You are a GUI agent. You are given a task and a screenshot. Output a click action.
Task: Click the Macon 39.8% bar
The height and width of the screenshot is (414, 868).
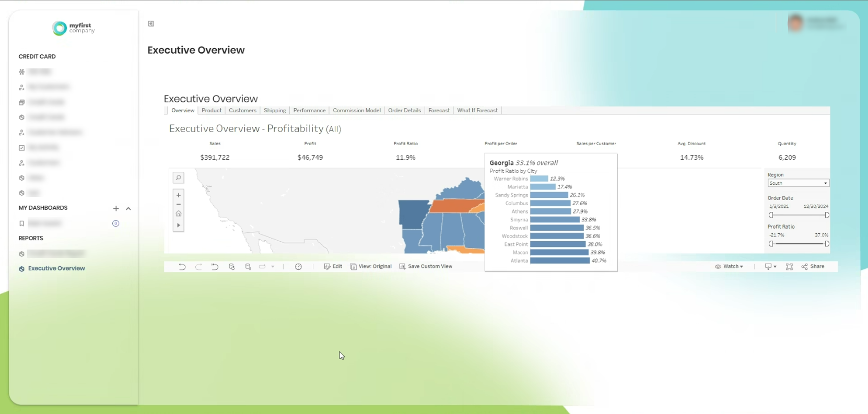pyautogui.click(x=559, y=253)
